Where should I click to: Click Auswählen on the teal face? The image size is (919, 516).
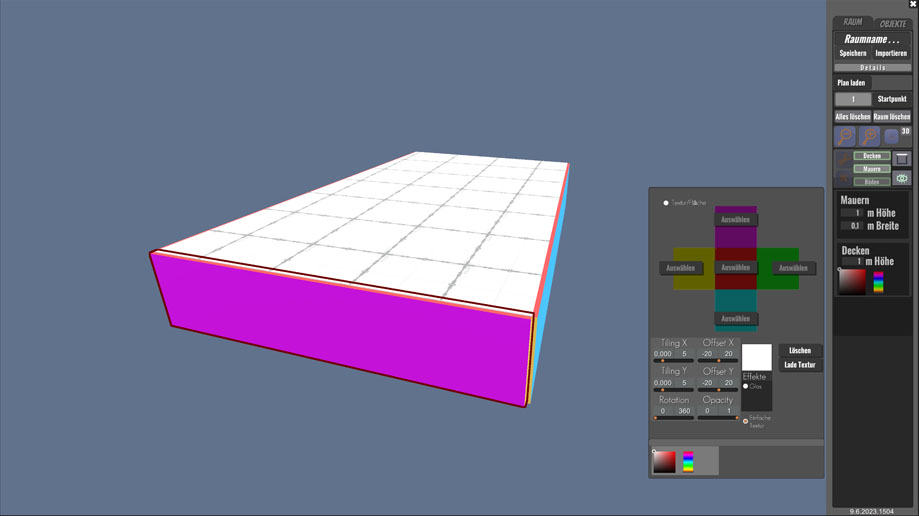click(x=736, y=318)
